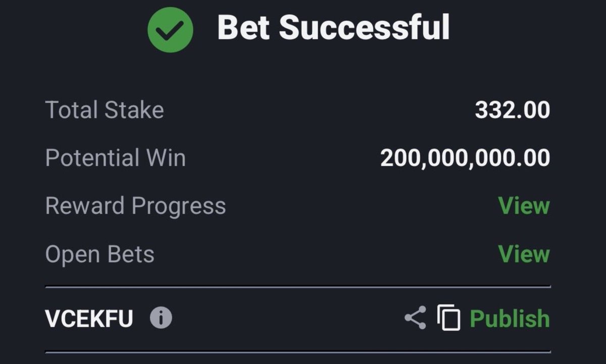Viewport: 606px width, 364px height.
Task: Click divider line above the VCEKFU code
Action: coord(298,287)
